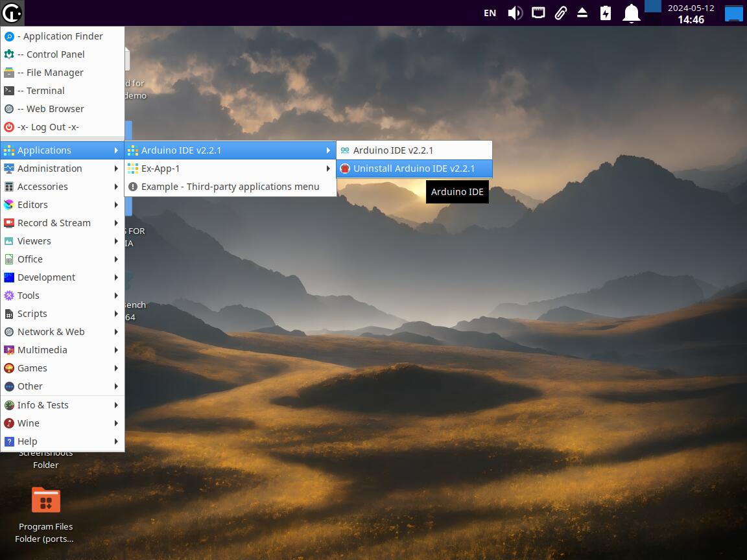The height and width of the screenshot is (560, 747).
Task: Click the Screenshoots Folder desktop label
Action: click(x=46, y=459)
